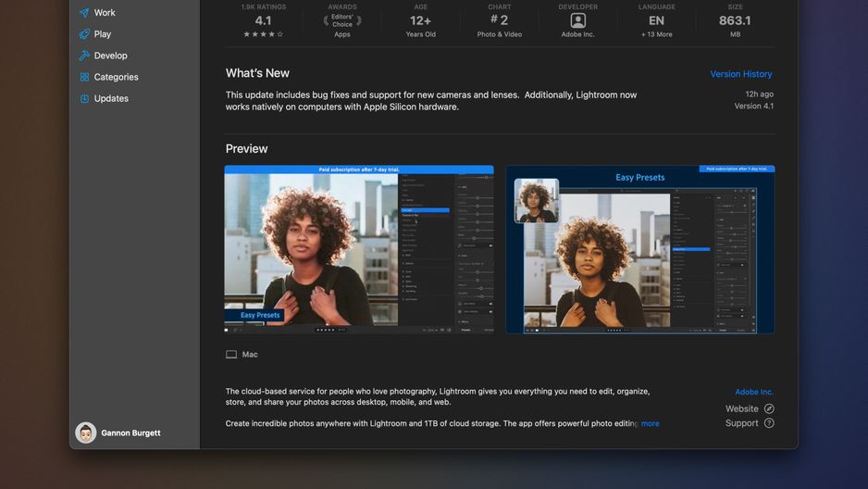Select Work in the sidebar
868x489 pixels.
pyautogui.click(x=105, y=12)
